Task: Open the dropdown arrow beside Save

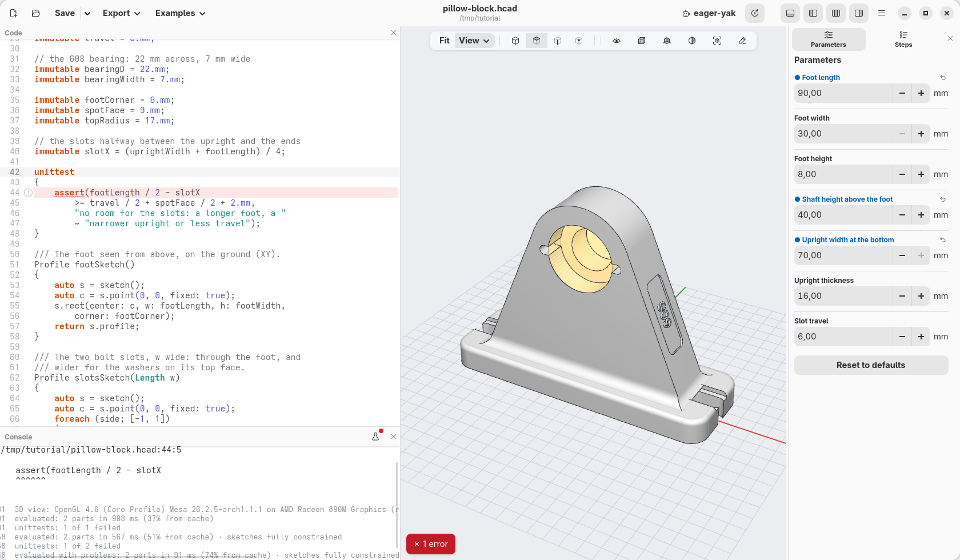Action: coord(87,13)
